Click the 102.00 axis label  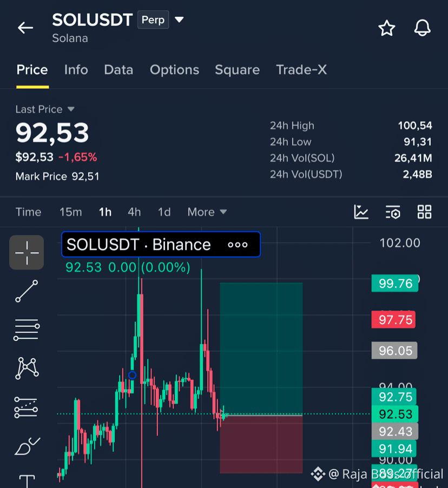pos(400,243)
